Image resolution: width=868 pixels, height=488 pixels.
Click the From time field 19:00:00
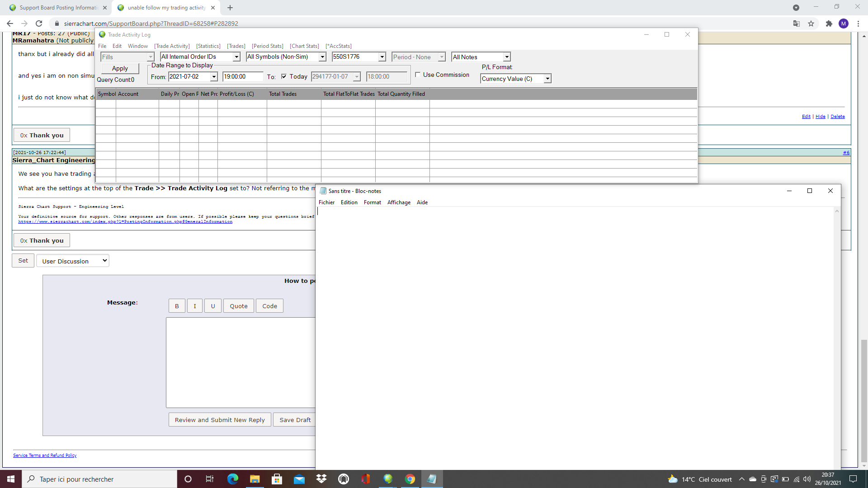pos(242,76)
